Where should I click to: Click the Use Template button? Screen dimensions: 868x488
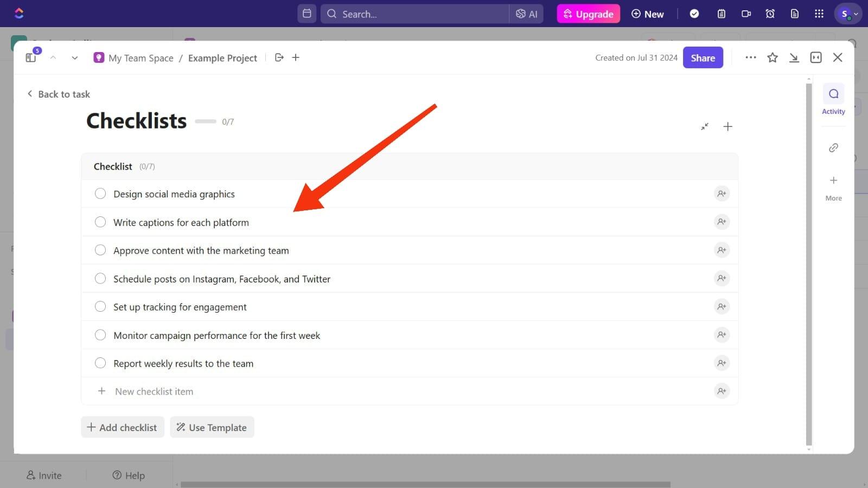pos(212,427)
